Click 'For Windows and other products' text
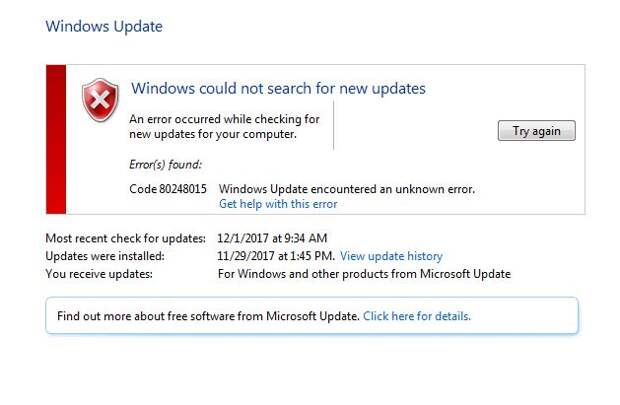Viewport: 620px width, 405px height. tap(364, 274)
